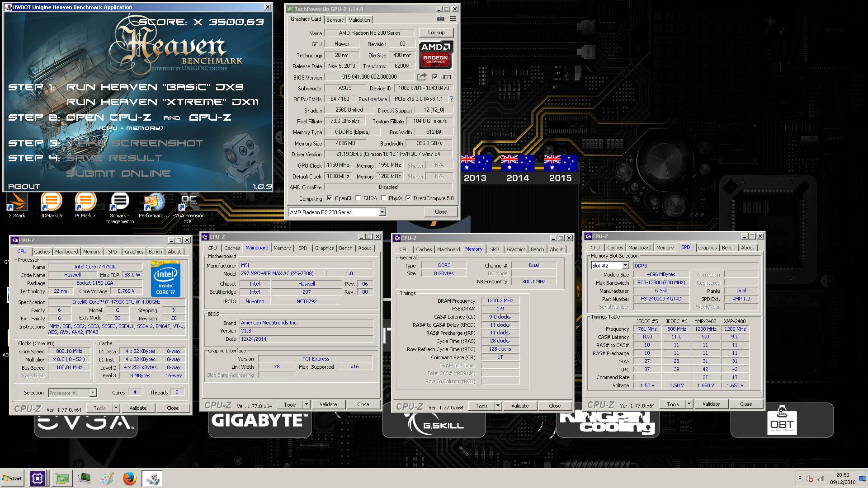
Task: Click Tools button in CPU-Z Memory window
Action: coord(481,406)
